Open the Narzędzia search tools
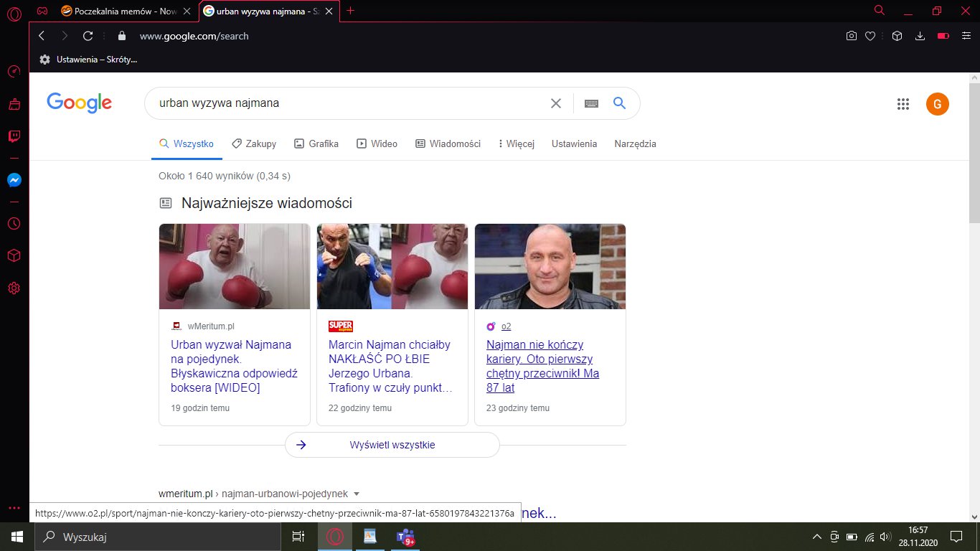 pyautogui.click(x=635, y=143)
